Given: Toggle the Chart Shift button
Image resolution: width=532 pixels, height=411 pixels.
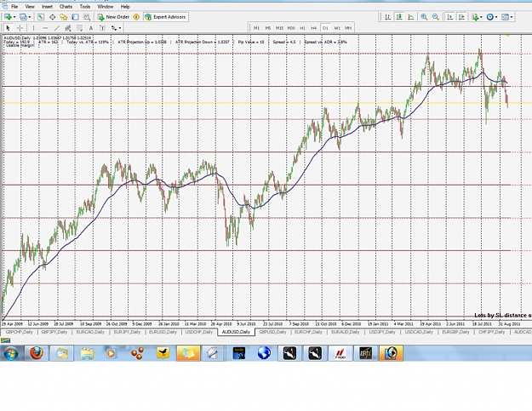Looking at the screenshot, I should [461, 17].
